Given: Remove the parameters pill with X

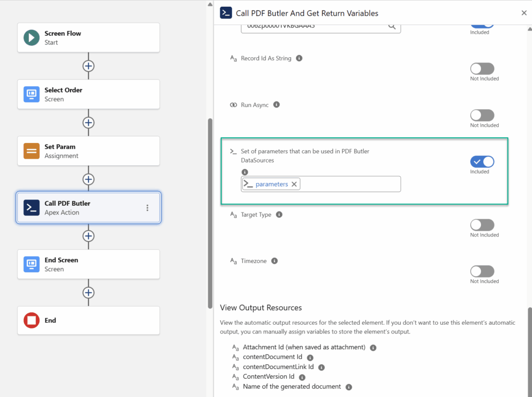Looking at the screenshot, I should [294, 184].
